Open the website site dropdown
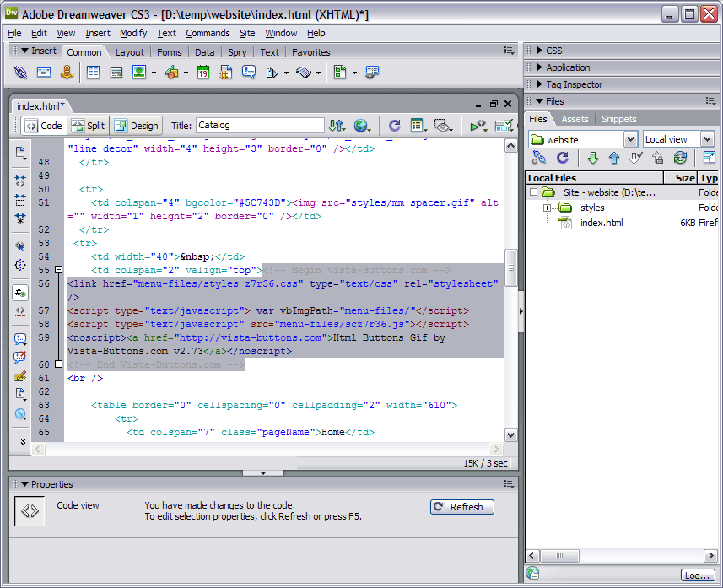This screenshot has width=723, height=588. (630, 139)
